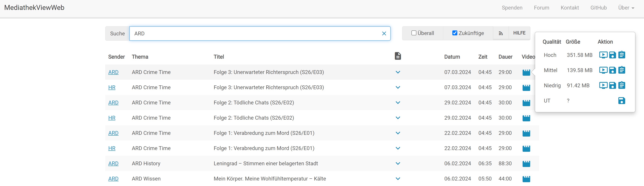Select the ARD History theme text
This screenshot has width=644, height=186.
(x=146, y=164)
